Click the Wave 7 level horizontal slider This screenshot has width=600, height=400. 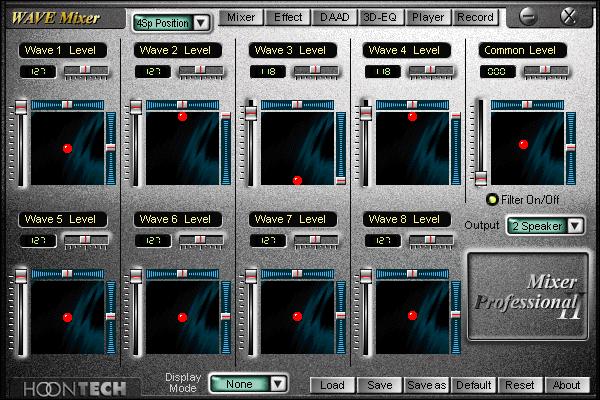316,241
